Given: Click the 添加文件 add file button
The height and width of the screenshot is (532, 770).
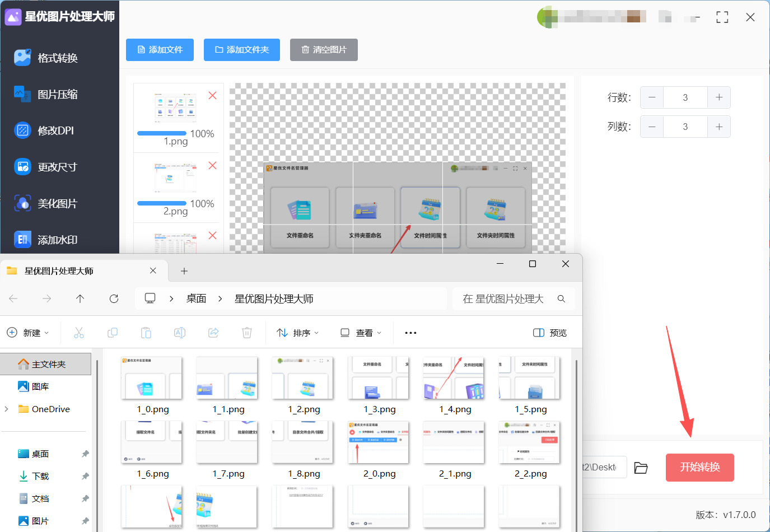Looking at the screenshot, I should [x=160, y=50].
